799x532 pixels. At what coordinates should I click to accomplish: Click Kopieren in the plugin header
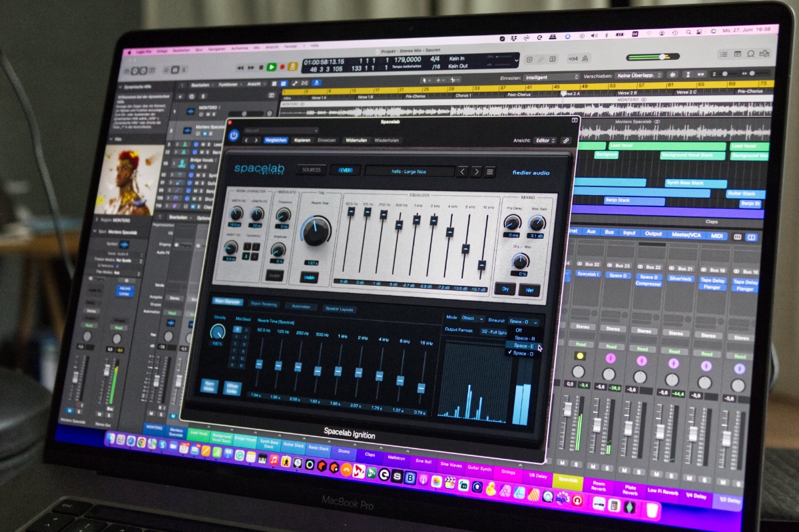point(302,140)
